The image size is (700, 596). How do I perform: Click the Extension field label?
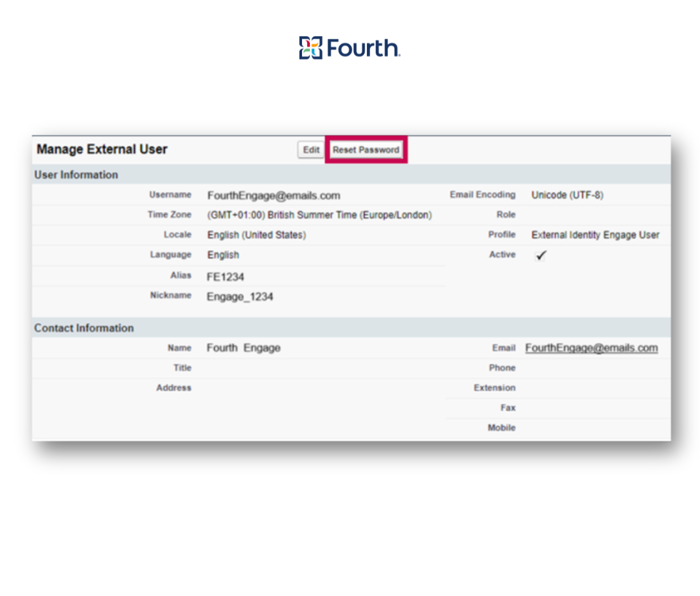tap(495, 387)
